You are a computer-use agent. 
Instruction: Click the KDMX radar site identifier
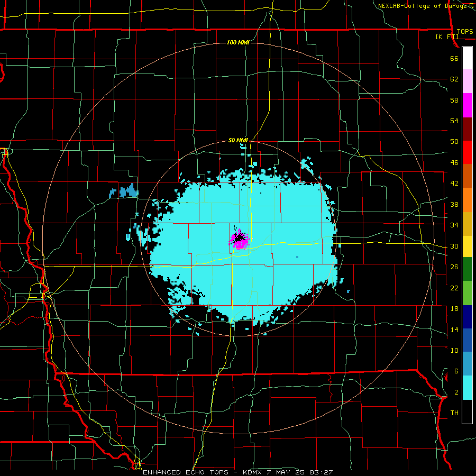tap(253, 472)
